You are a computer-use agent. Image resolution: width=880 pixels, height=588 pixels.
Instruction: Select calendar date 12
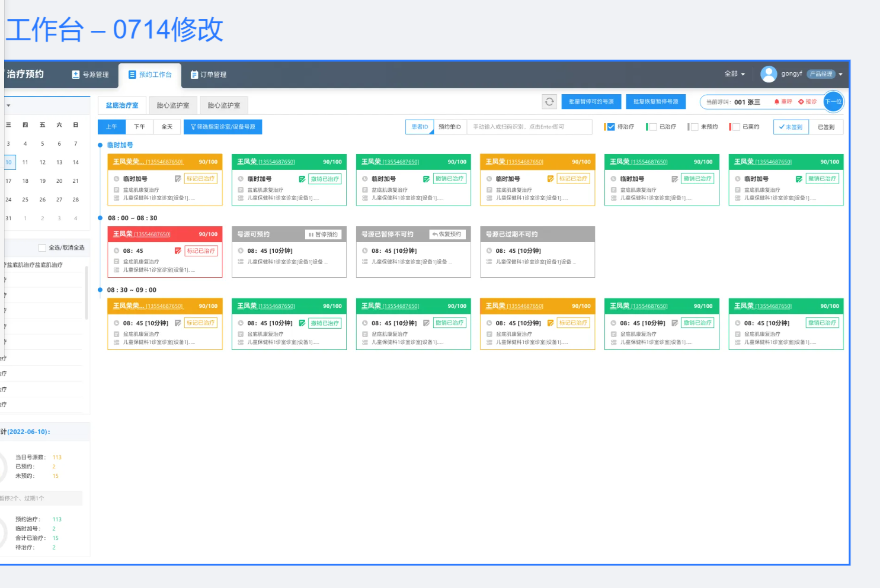[43, 162]
